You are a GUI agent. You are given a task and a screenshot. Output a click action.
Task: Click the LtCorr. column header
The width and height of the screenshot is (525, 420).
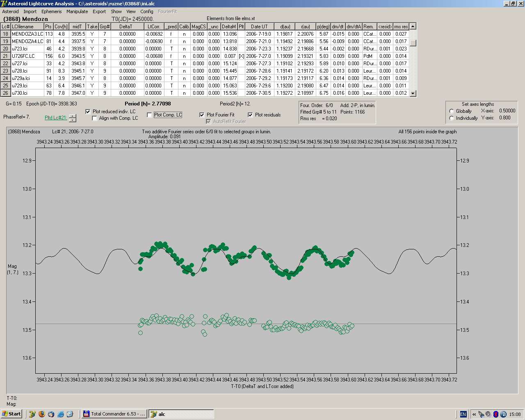click(x=154, y=27)
